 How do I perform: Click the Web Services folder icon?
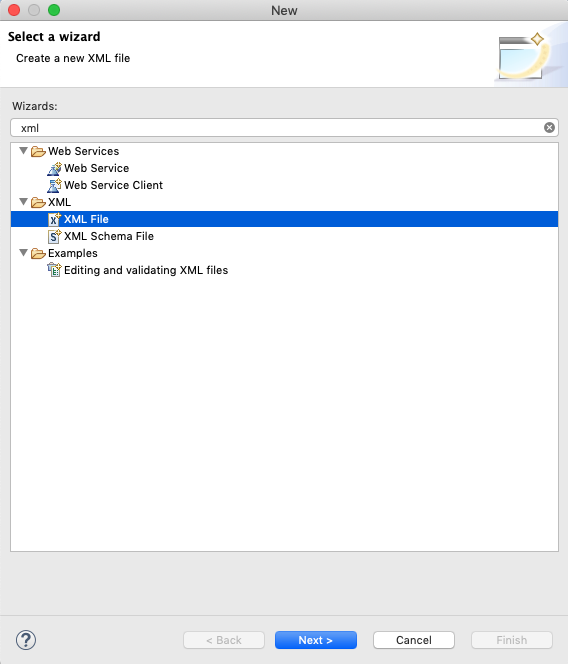click(38, 152)
